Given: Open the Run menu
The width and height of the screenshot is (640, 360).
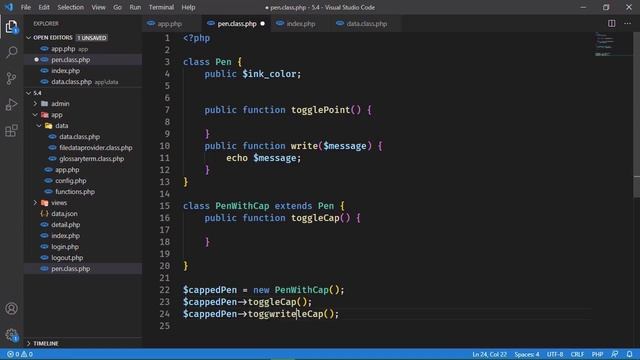Looking at the screenshot, I should pos(135,7).
